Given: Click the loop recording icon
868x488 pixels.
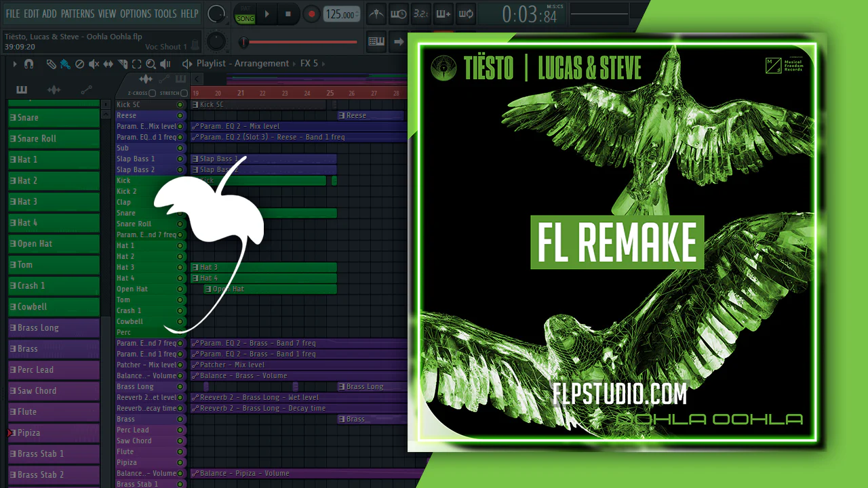Looking at the screenshot, I should tap(465, 14).
